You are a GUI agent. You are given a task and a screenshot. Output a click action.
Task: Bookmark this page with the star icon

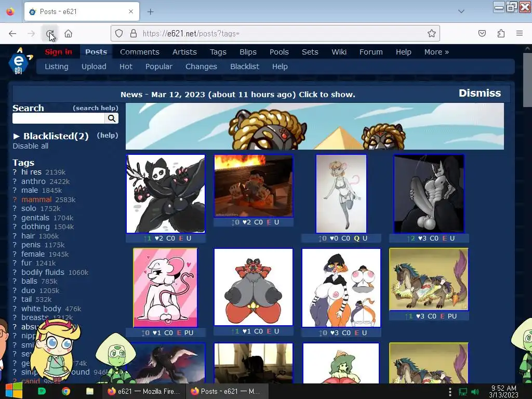coord(432,33)
